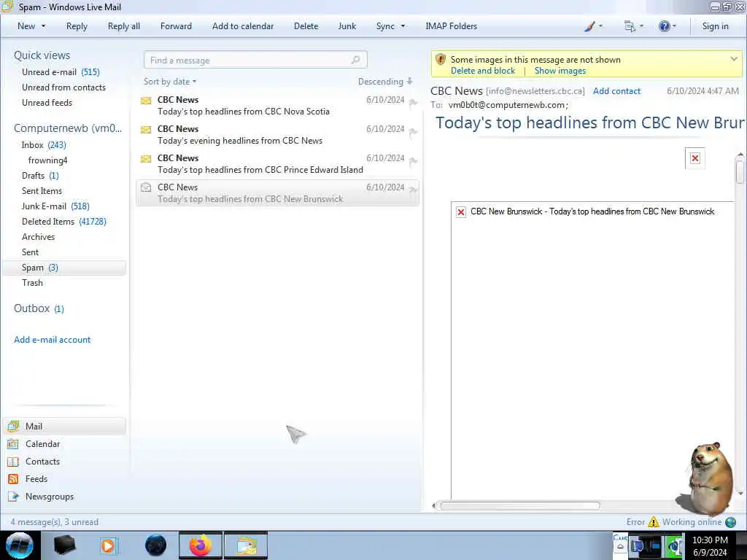
Task: Click the unread envelope icon for Nova Scotia email
Action: tap(146, 101)
